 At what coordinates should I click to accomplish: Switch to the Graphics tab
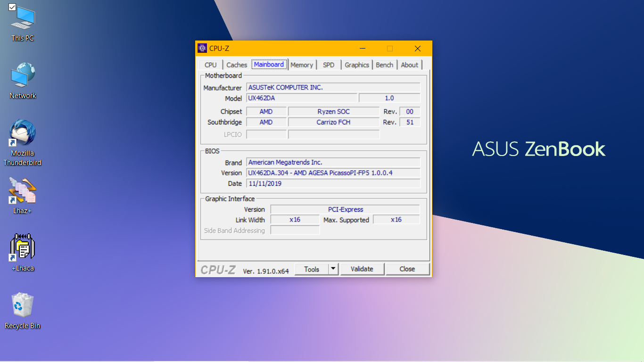(x=357, y=65)
